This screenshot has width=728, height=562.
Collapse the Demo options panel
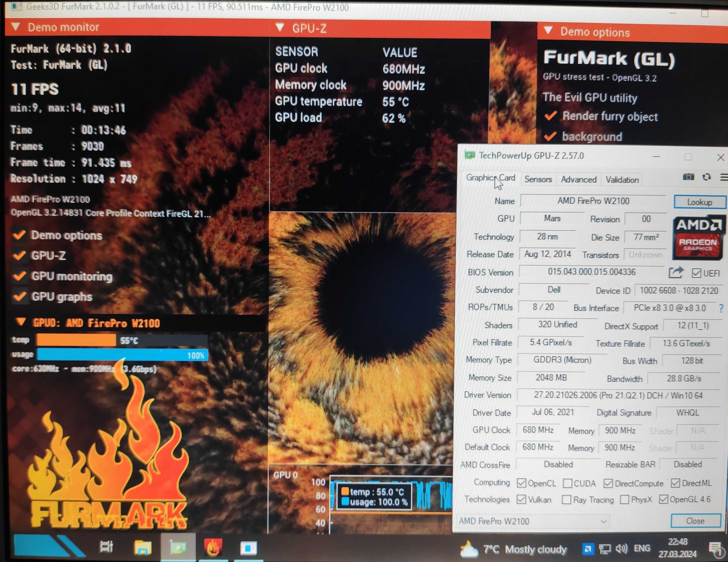(548, 31)
